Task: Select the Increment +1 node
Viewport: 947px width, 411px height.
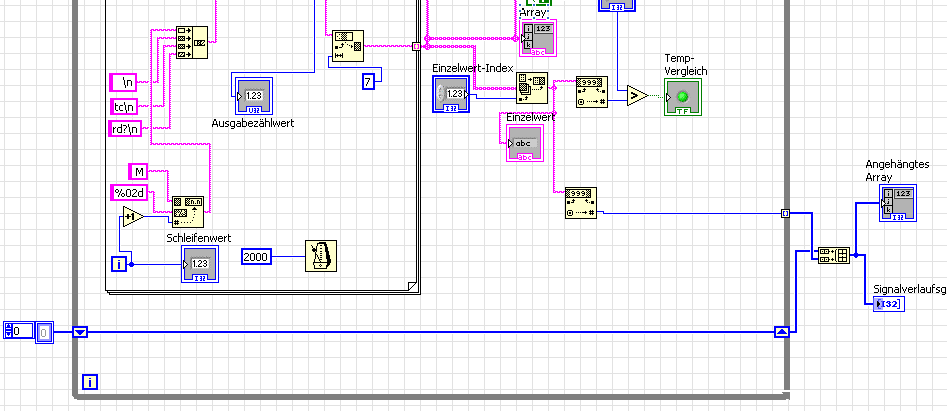Action: (x=133, y=216)
